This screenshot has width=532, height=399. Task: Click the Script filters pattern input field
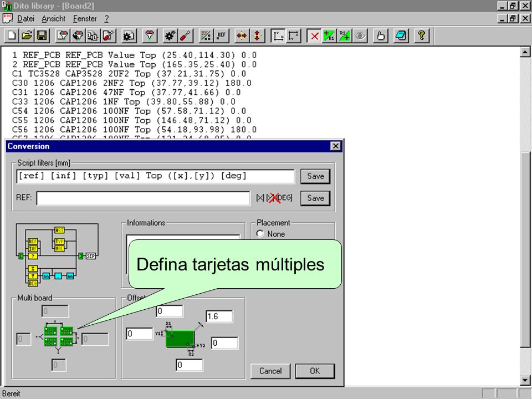pyautogui.click(x=155, y=176)
